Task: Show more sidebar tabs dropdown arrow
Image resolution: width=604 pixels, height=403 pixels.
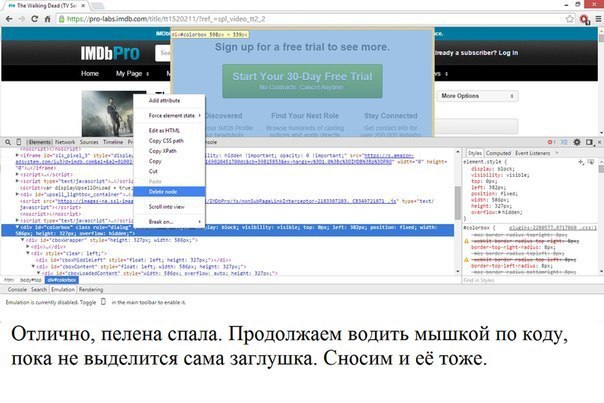Action: pyautogui.click(x=556, y=153)
